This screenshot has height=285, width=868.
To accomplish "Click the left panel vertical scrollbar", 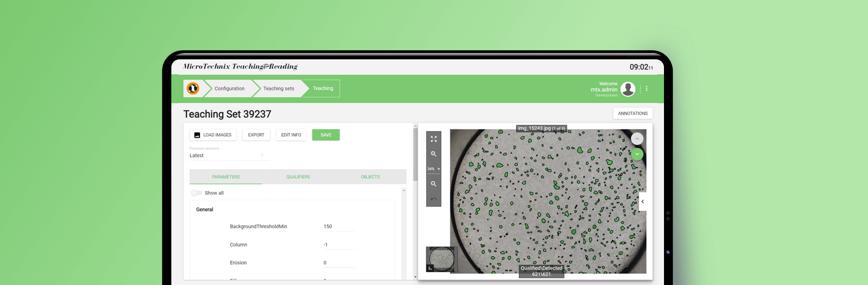I will (x=416, y=155).
